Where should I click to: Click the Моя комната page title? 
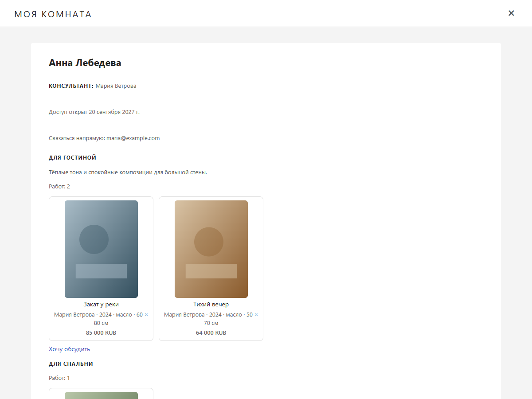(x=53, y=14)
